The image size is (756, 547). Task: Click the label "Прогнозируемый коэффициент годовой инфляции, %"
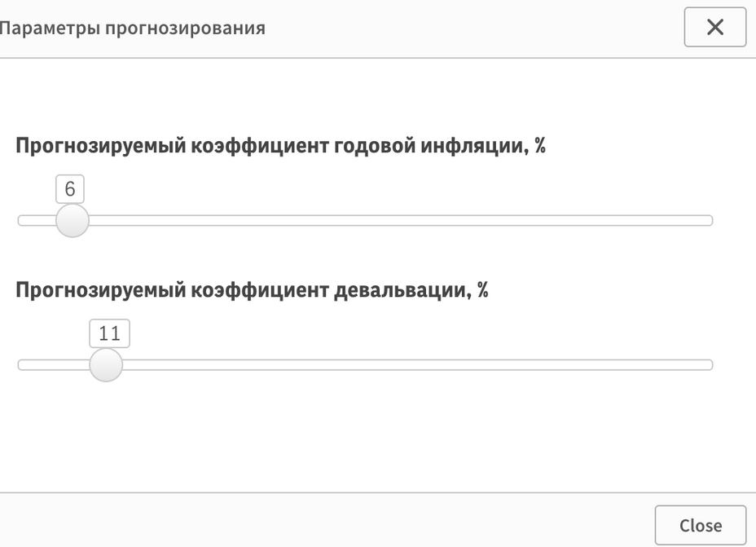tap(280, 147)
